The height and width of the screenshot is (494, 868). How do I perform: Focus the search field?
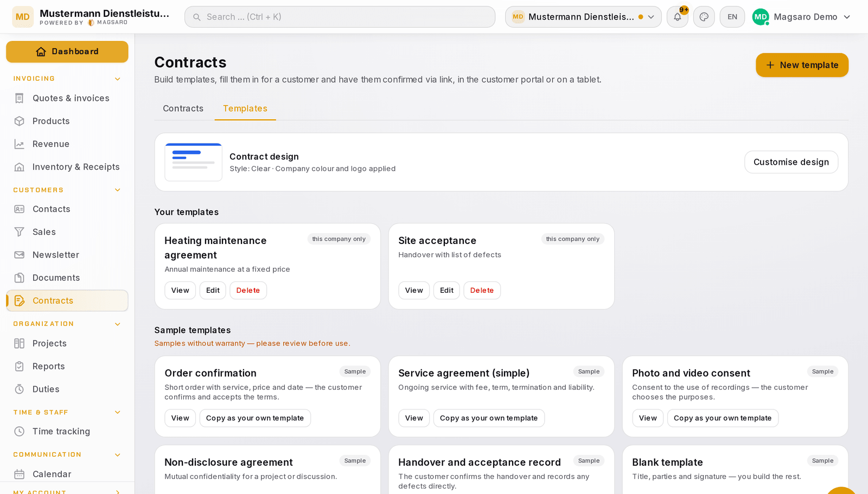(x=340, y=17)
